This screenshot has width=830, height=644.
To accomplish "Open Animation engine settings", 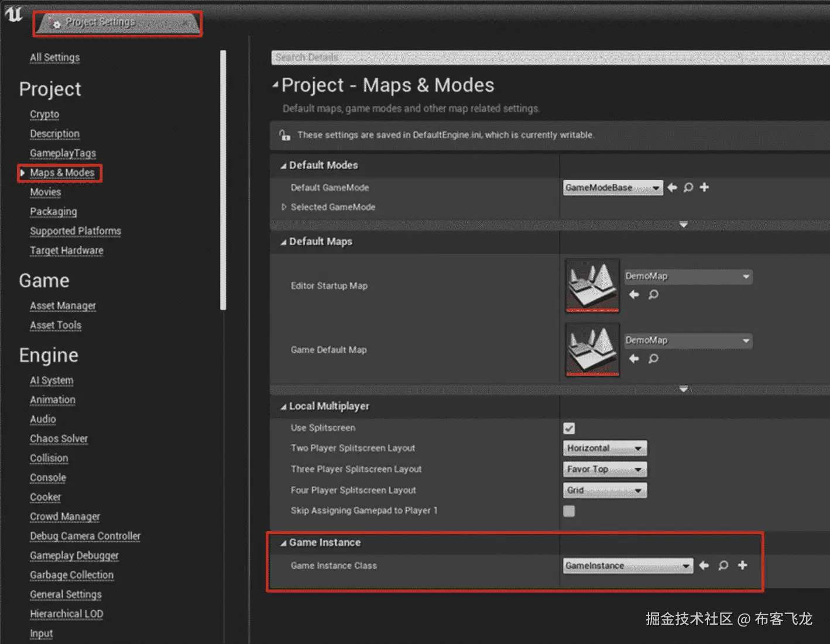I will (53, 400).
